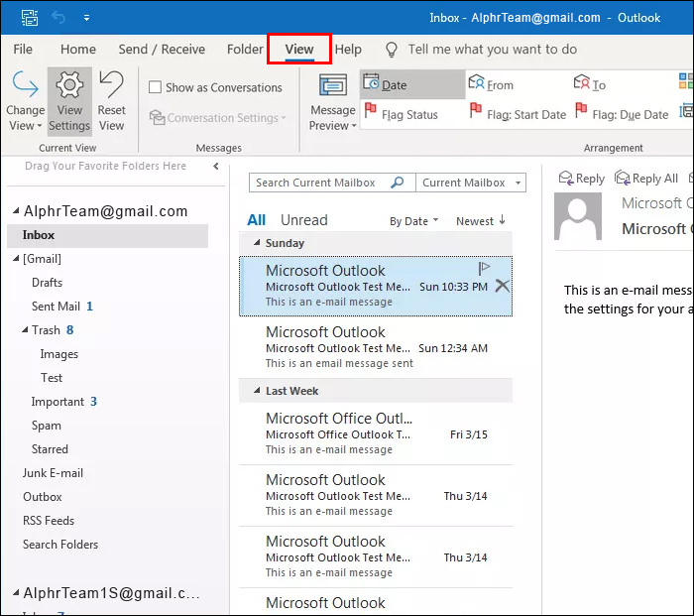Screen dimensions: 694x616
Task: Open the Sun 12:34 AM message
Action: point(376,347)
